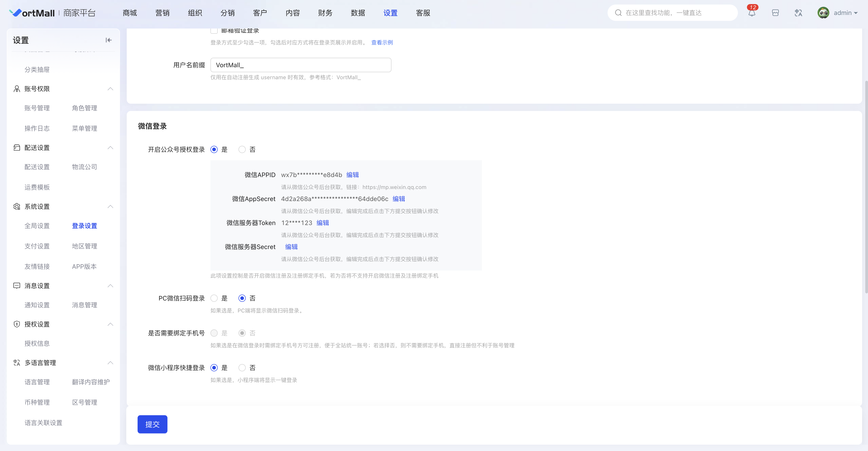The height and width of the screenshot is (451, 868).
Task: Click the search magnifier icon
Action: click(x=618, y=13)
